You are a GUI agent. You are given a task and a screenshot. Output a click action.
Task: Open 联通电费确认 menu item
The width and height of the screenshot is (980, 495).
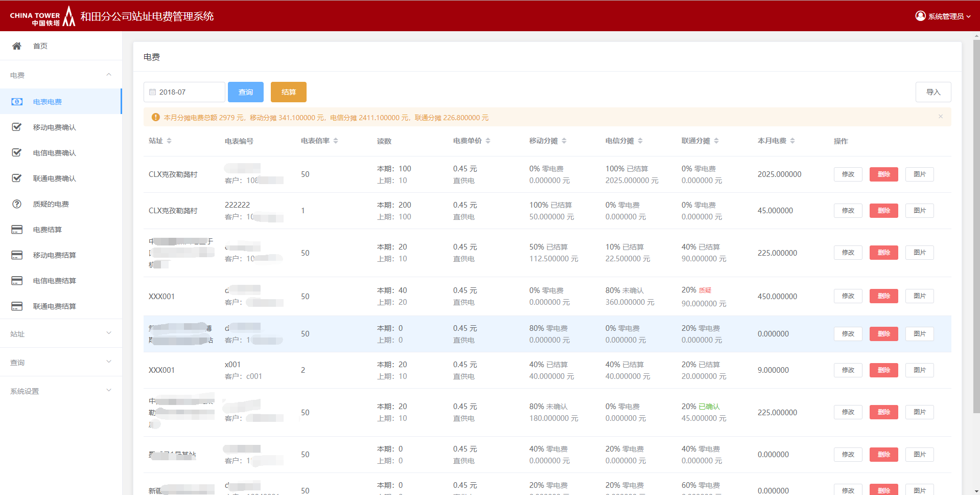pyautogui.click(x=54, y=178)
